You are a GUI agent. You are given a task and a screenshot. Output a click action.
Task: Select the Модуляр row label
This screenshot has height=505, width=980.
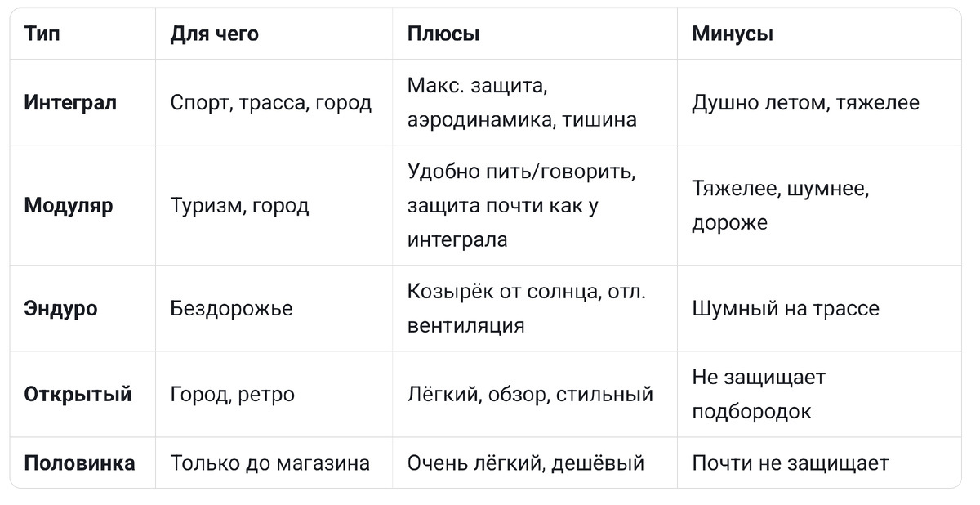pyautogui.click(x=69, y=205)
